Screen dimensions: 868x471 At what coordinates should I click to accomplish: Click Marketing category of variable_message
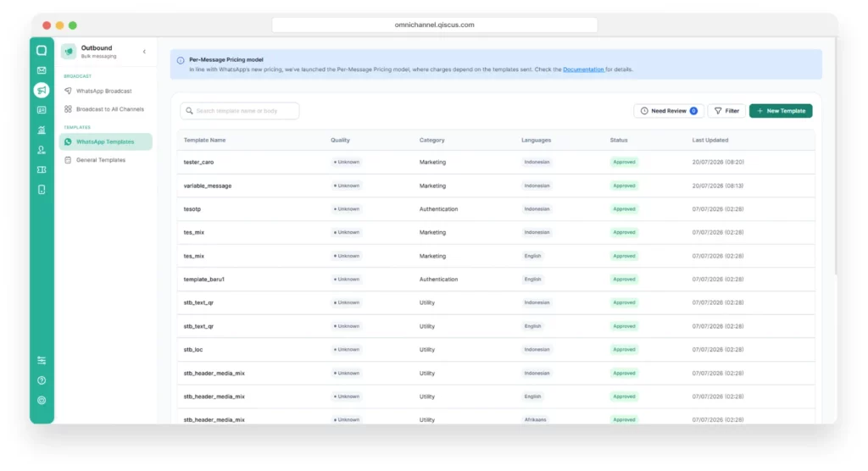point(432,186)
